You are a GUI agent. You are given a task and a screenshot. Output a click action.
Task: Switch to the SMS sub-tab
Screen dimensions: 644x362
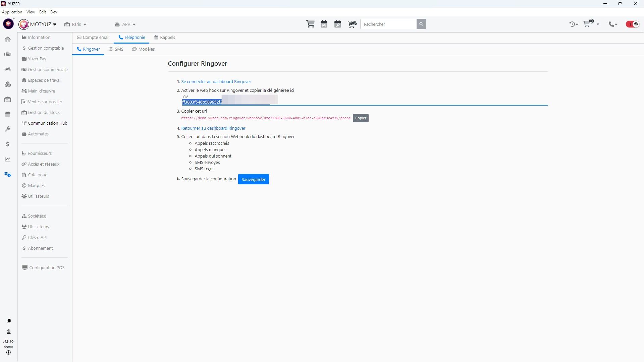tap(116, 49)
